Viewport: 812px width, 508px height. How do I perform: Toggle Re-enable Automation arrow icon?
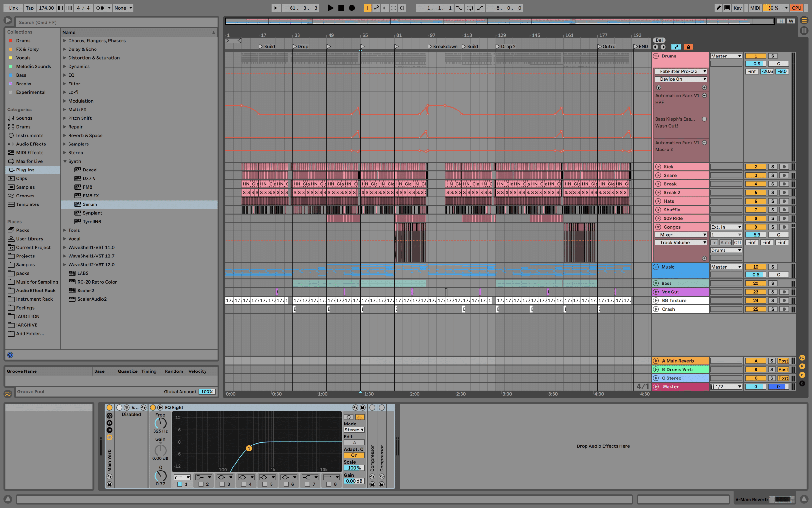(385, 8)
